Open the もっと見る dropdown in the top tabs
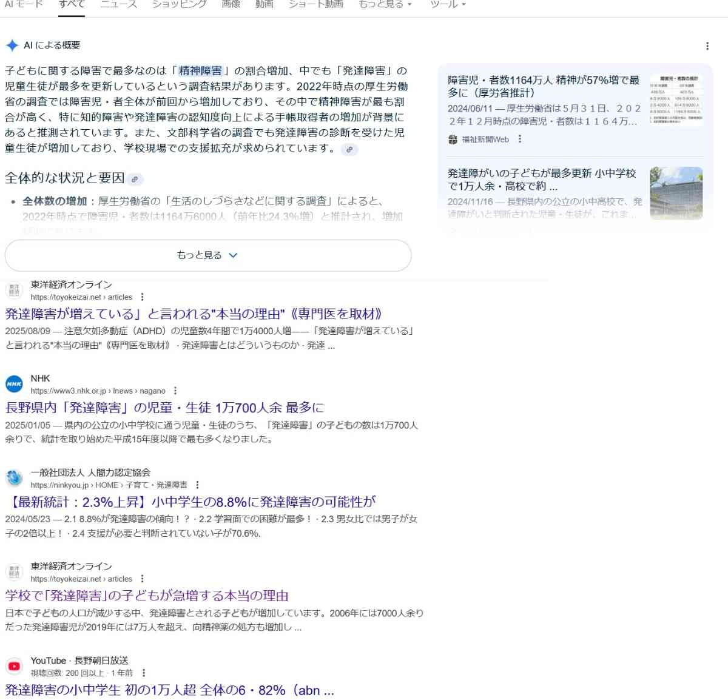This screenshot has width=728, height=700. pyautogui.click(x=385, y=4)
